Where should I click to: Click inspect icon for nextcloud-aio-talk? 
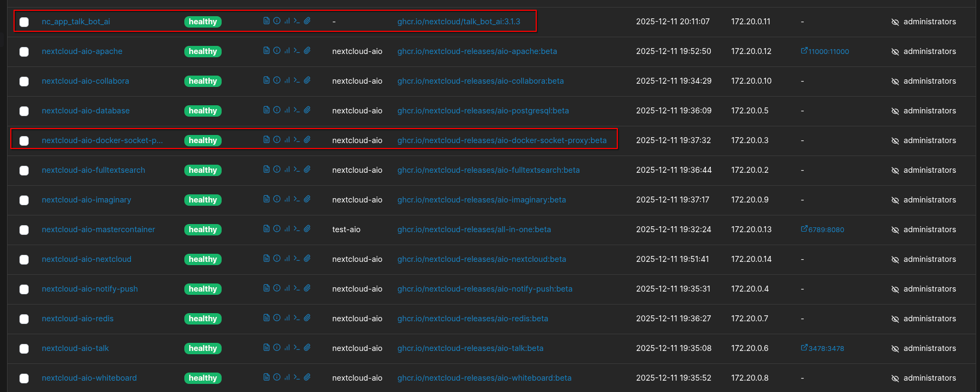coord(277,348)
